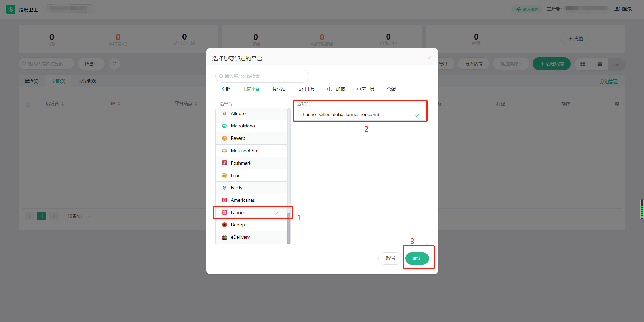
Task: Open the 10条/页 page size dropdown
Action: point(79,216)
